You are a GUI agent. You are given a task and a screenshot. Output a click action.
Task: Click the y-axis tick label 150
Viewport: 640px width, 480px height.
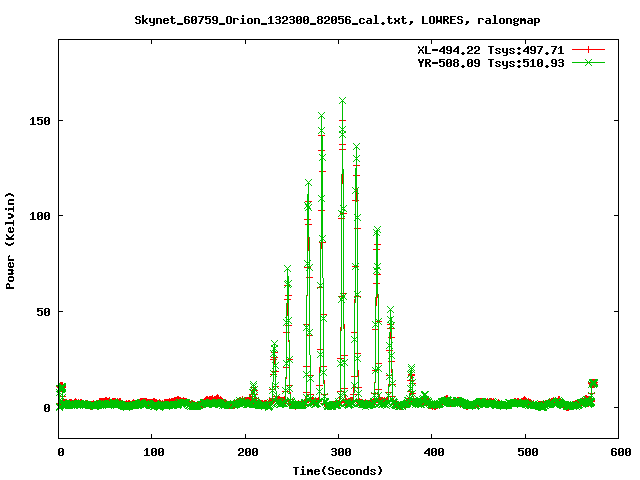(40, 121)
